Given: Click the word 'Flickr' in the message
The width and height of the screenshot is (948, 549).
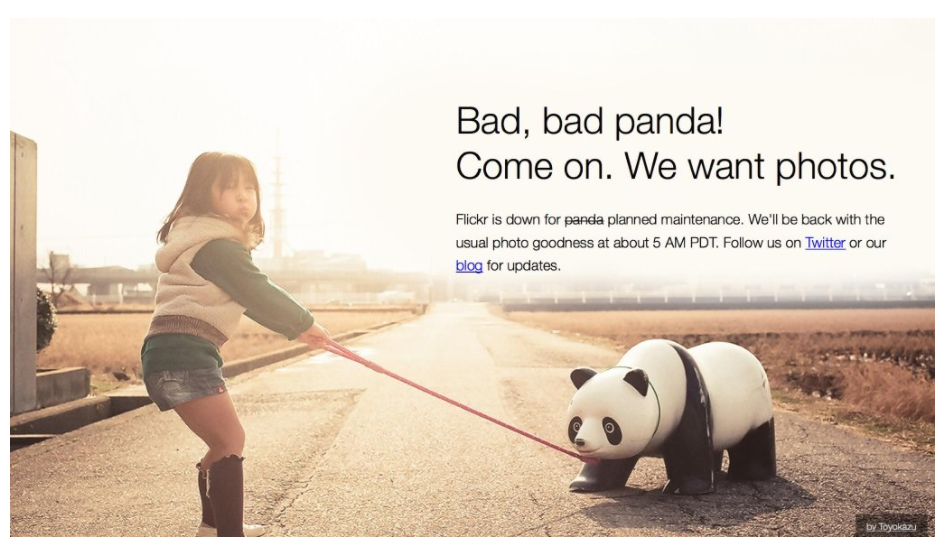Looking at the screenshot, I should tap(471, 219).
